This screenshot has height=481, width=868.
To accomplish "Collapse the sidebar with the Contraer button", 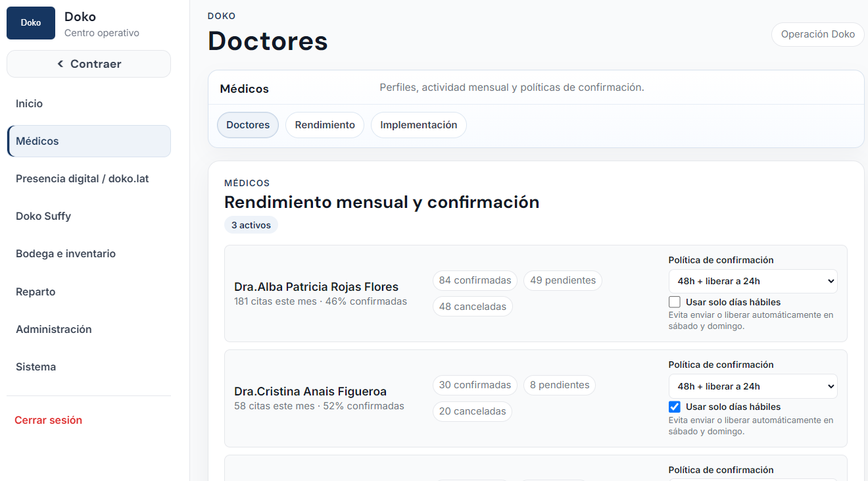I will click(x=89, y=64).
